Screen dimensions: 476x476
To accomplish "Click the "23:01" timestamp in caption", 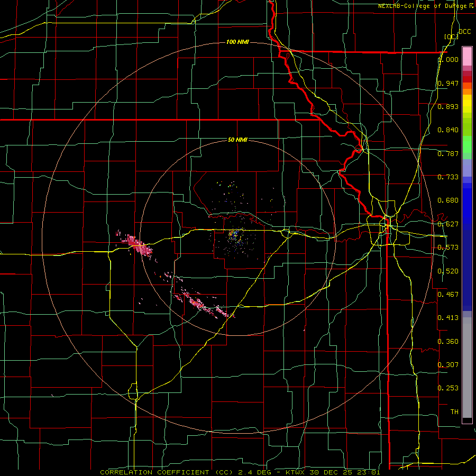I will click(x=368, y=472).
